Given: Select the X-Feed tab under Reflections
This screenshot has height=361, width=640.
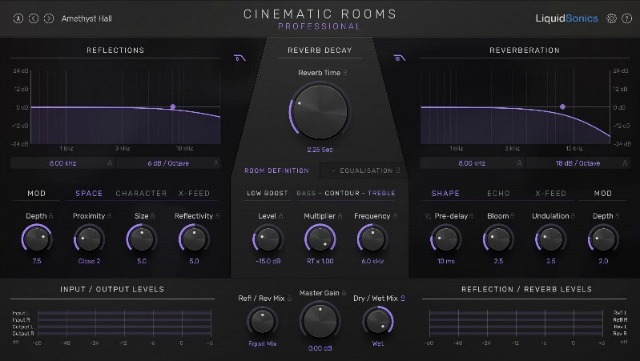Looking at the screenshot, I should pyautogui.click(x=194, y=193).
